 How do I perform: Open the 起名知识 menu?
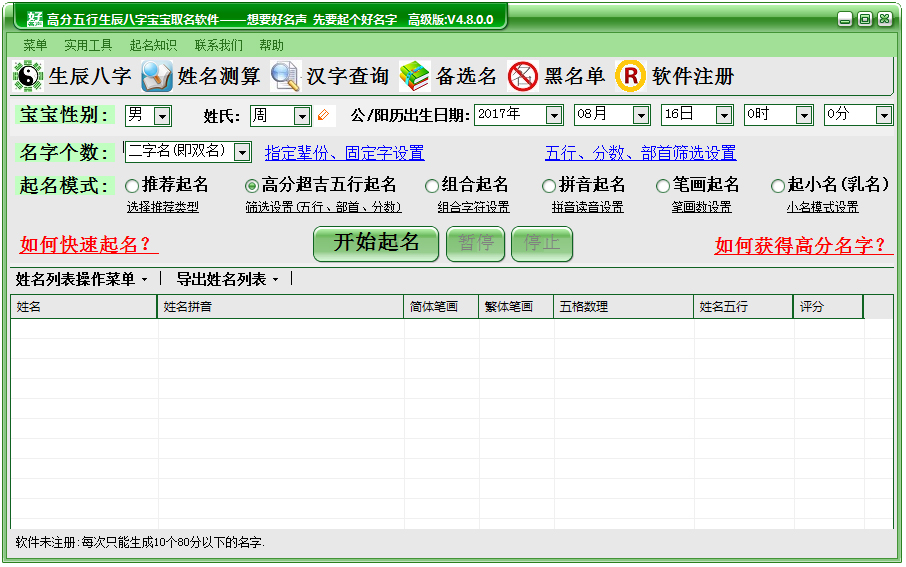tap(153, 45)
